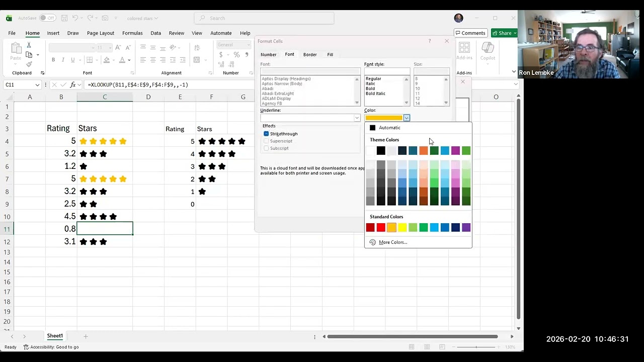Pick the standard yellow color swatch

click(x=403, y=228)
